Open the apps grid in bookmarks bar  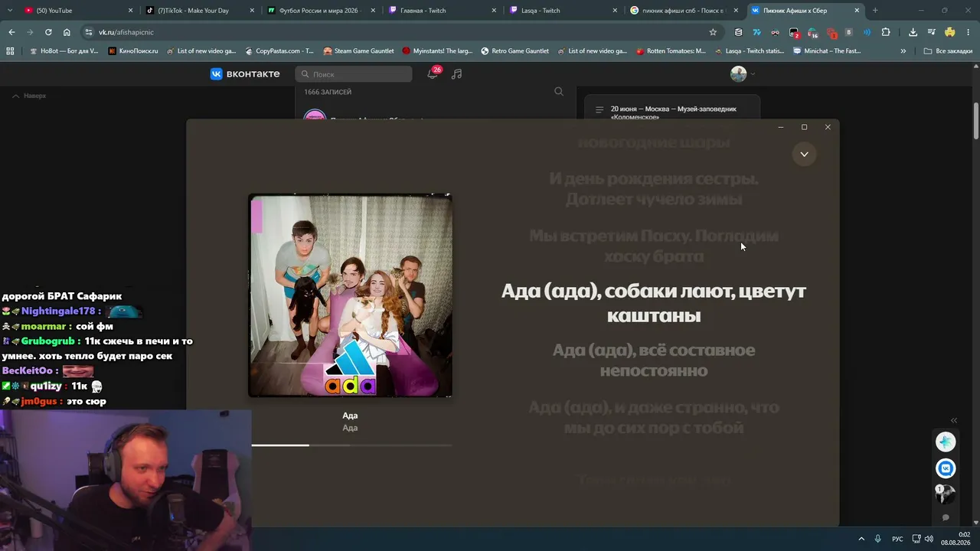10,51
